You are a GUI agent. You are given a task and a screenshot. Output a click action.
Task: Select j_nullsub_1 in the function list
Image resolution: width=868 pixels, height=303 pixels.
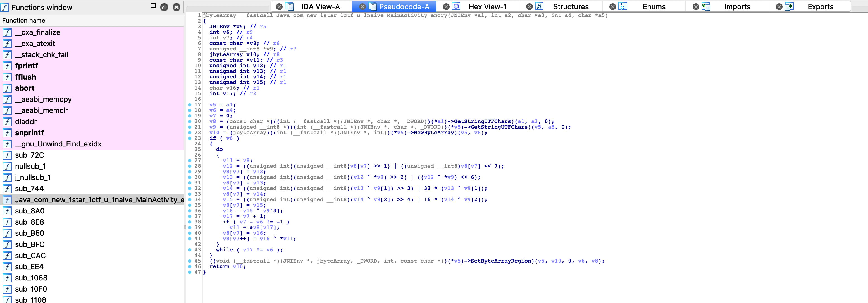[x=92, y=177]
